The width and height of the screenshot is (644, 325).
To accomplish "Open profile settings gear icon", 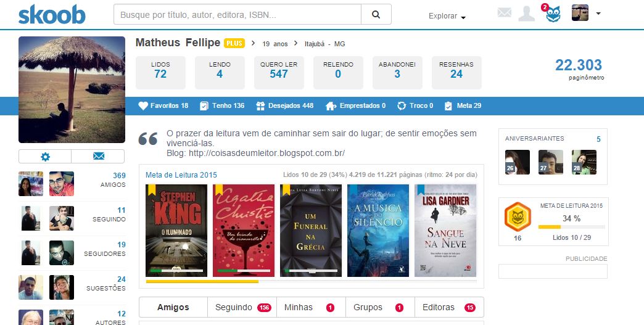I will (x=45, y=157).
